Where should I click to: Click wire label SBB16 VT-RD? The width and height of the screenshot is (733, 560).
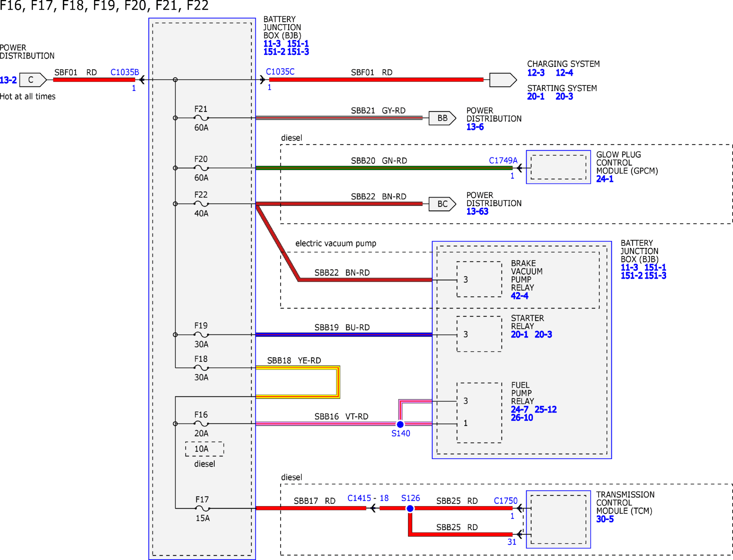coord(341,417)
